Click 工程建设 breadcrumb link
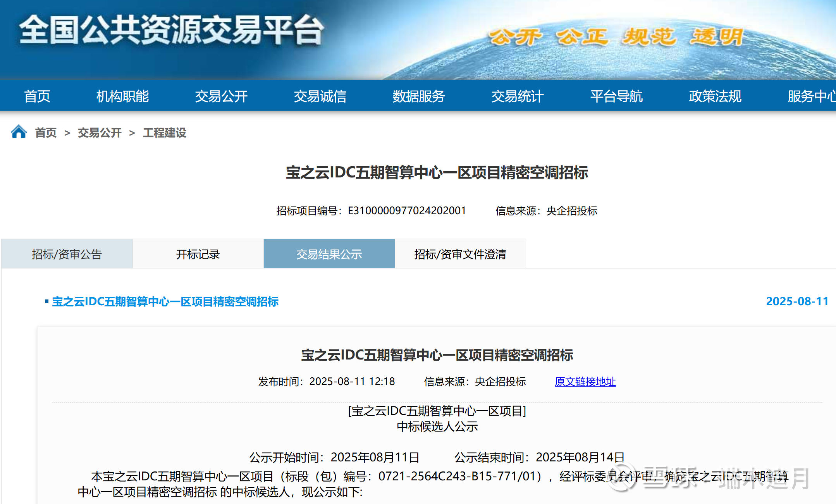 [x=165, y=133]
